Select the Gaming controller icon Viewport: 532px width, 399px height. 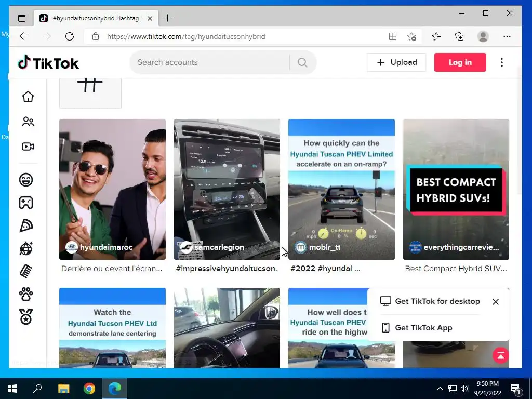point(26,203)
